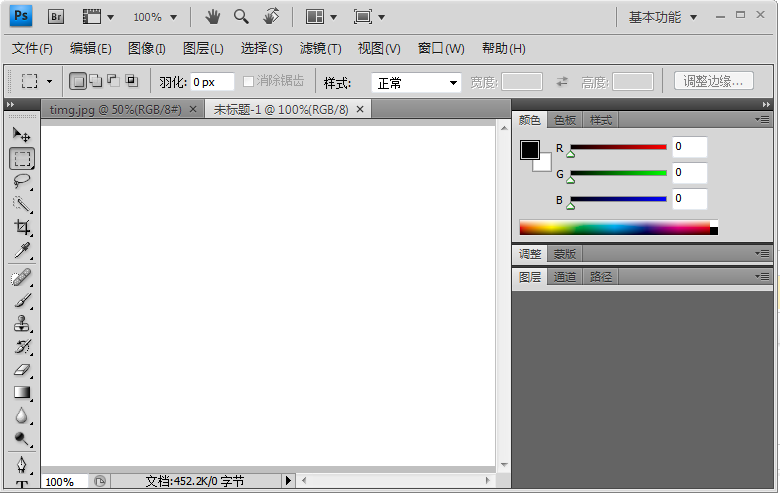This screenshot has width=780, height=495.
Task: Open the status bar info arrow menu
Action: coord(288,481)
